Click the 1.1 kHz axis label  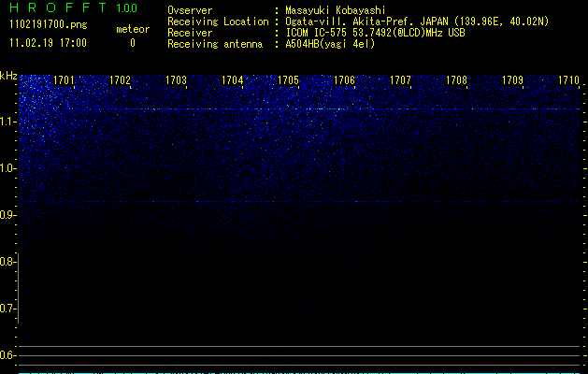(x=7, y=122)
